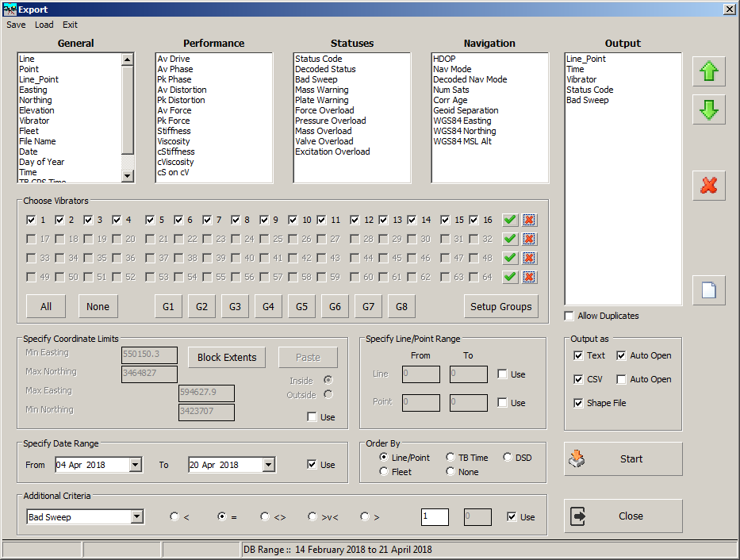The height and width of the screenshot is (560, 740).
Task: Open the Load menu
Action: pyautogui.click(x=44, y=25)
